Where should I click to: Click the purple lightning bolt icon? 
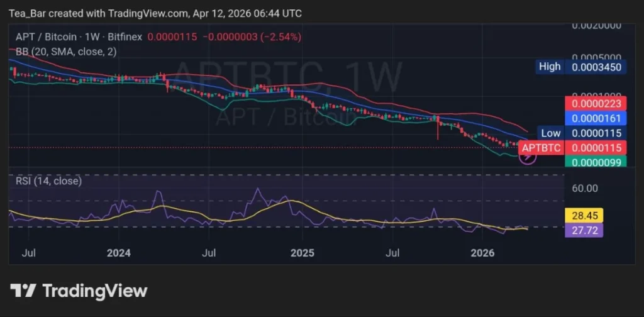527,157
